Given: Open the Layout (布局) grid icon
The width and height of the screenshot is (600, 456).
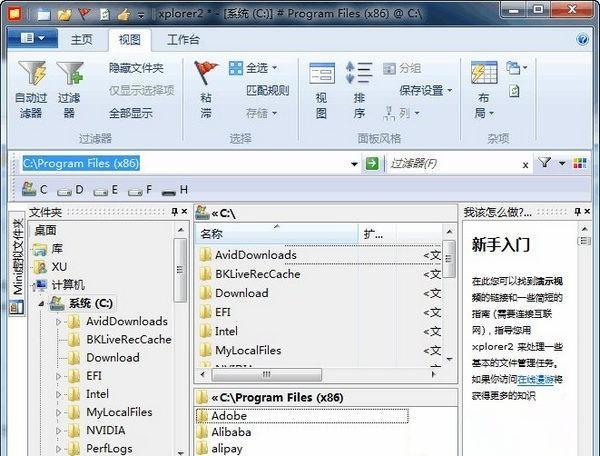Looking at the screenshot, I should 484,73.
